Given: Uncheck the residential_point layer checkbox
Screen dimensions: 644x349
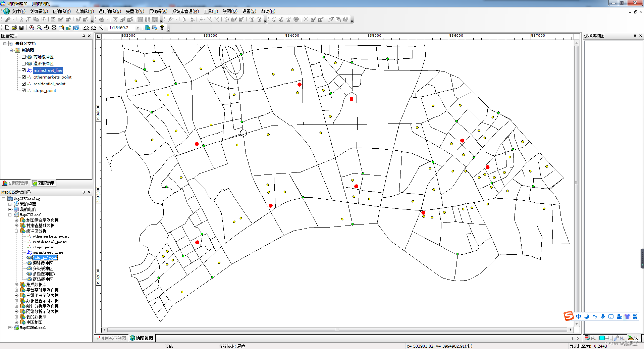Looking at the screenshot, I should tap(23, 84).
